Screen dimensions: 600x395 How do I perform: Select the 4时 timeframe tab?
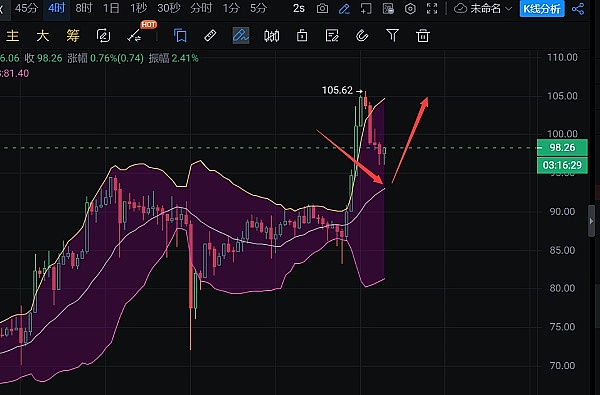point(56,8)
